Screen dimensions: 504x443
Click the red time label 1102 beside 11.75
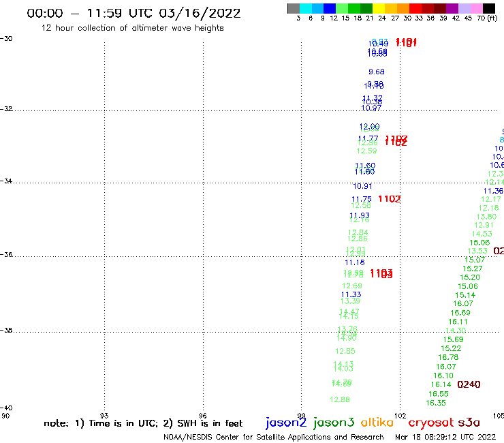pos(390,199)
